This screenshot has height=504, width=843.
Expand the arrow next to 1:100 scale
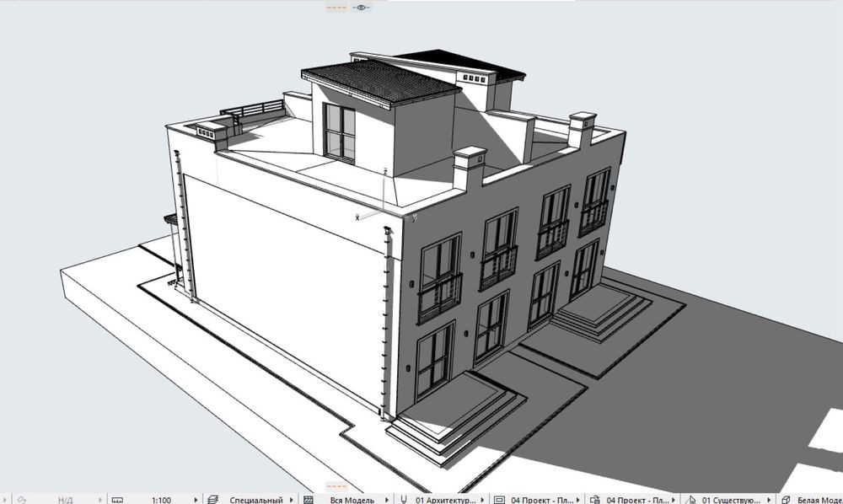pos(197,499)
